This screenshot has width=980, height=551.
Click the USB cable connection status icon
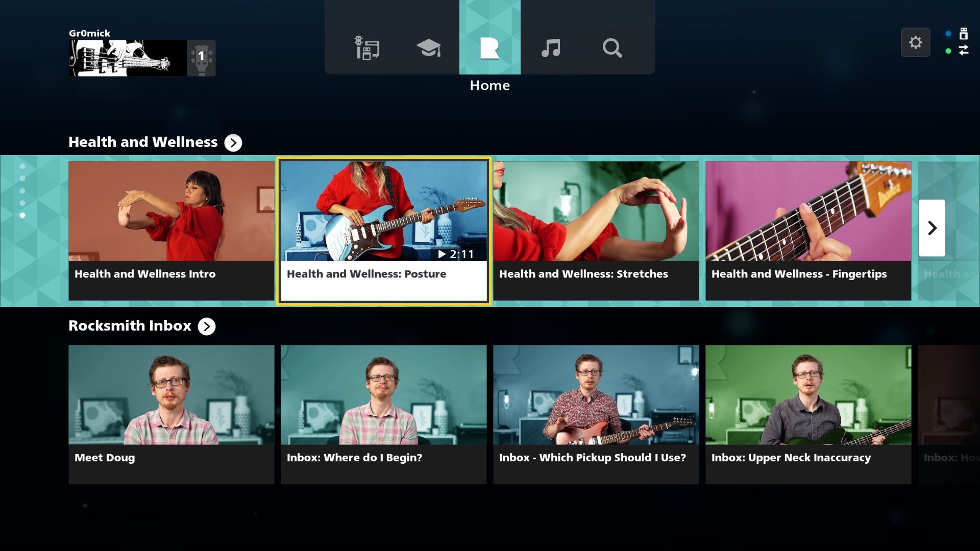pyautogui.click(x=963, y=34)
